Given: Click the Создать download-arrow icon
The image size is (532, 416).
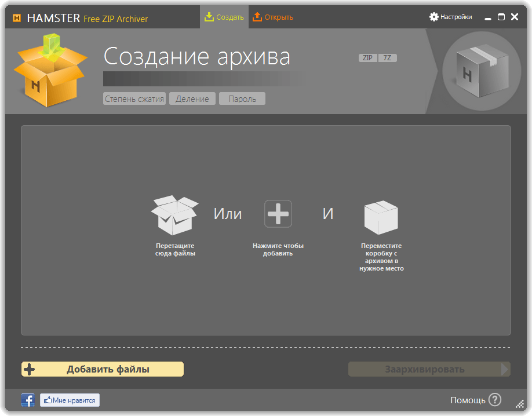Looking at the screenshot, I should 209,17.
